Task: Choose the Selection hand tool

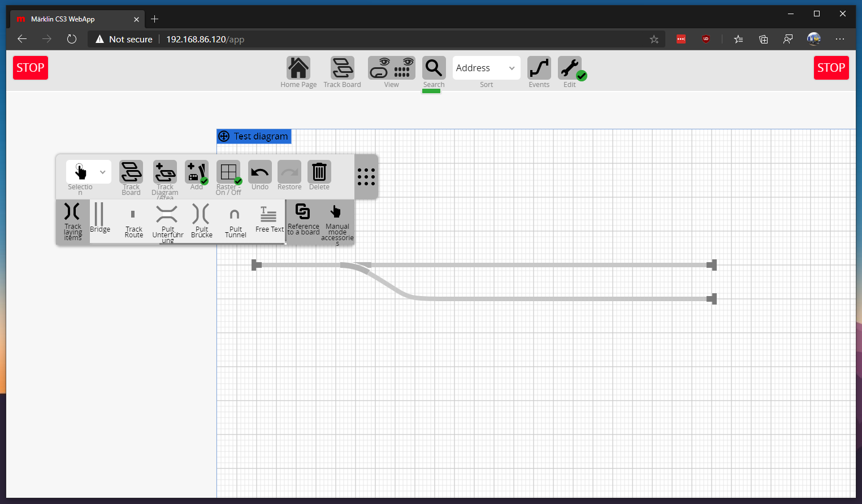Action: (81, 172)
